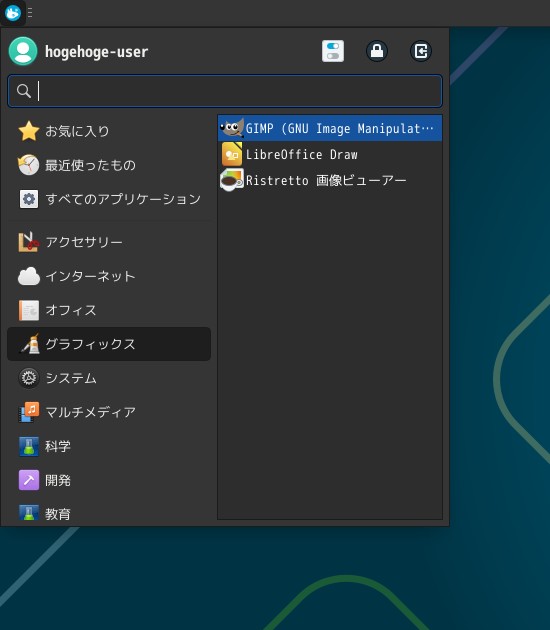The image size is (550, 630).
Task: Click the log out icon
Action: pos(421,51)
